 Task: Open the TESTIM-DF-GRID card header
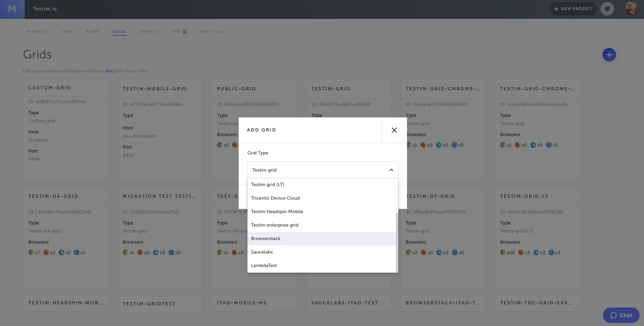click(x=443, y=196)
